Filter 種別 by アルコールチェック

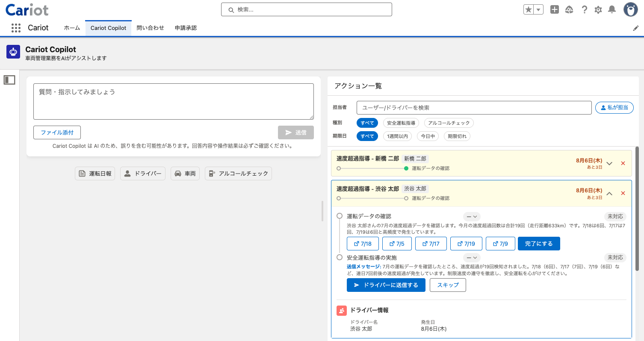pyautogui.click(x=449, y=123)
